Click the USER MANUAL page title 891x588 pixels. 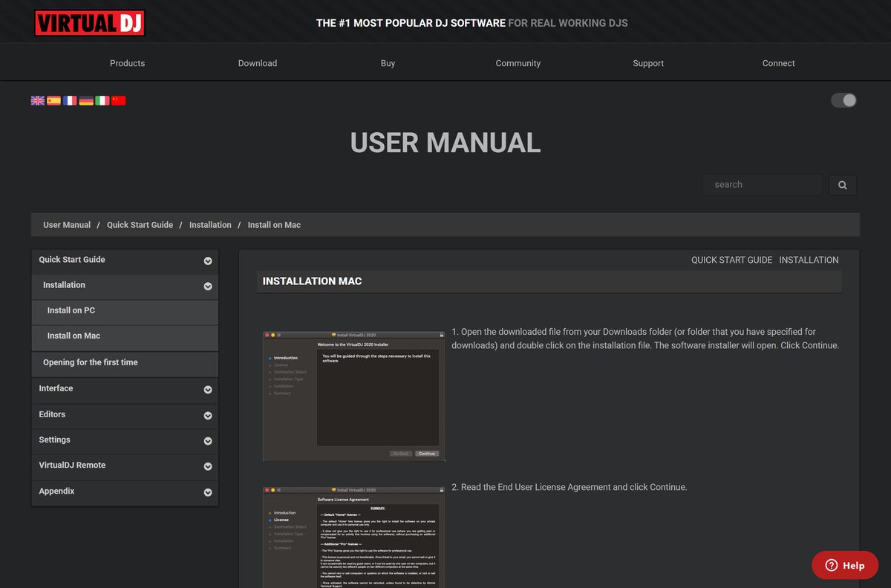(x=446, y=143)
